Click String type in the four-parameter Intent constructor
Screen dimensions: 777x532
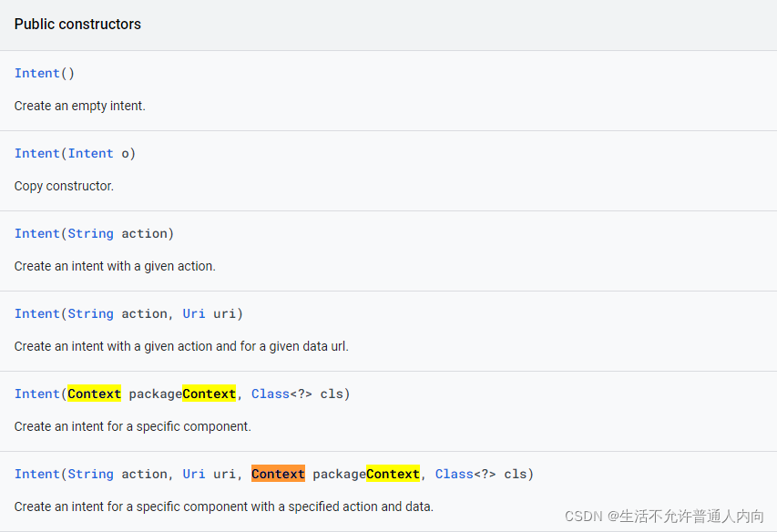click(91, 475)
